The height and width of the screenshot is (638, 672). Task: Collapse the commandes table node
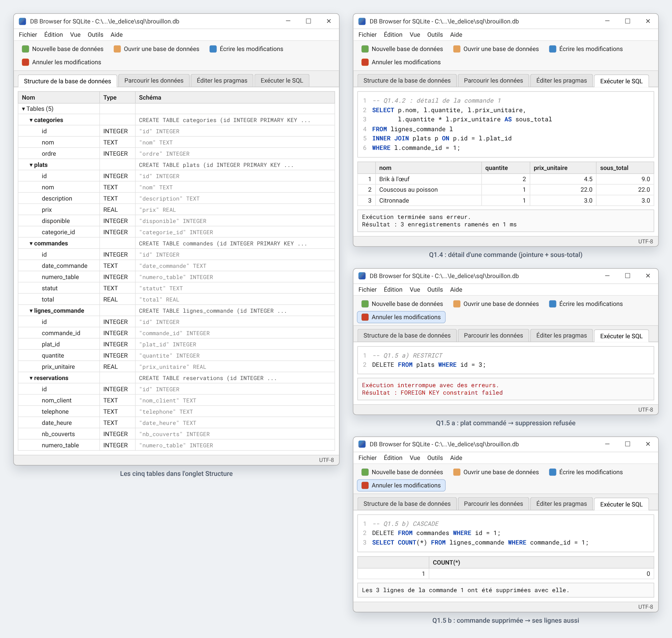pos(31,243)
